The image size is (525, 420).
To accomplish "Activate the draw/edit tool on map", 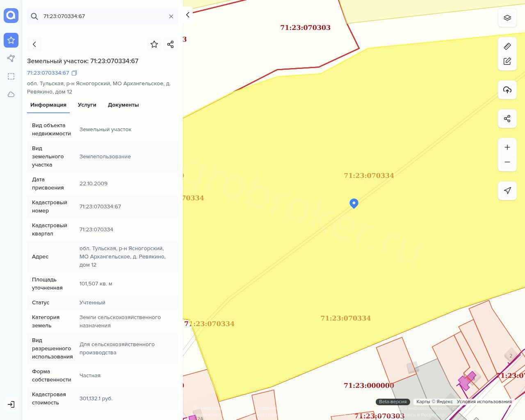I will pos(507,61).
